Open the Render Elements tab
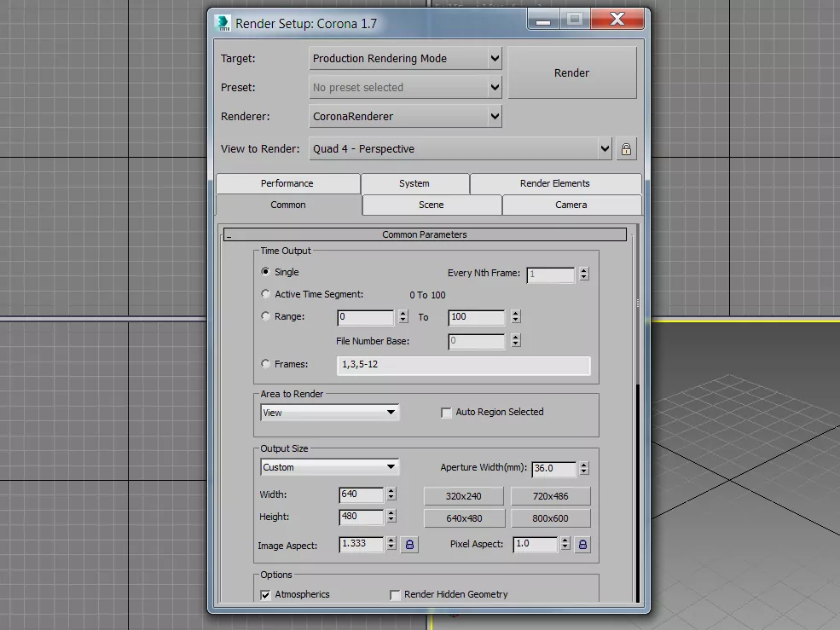Screen dimensions: 840x630 point(554,183)
